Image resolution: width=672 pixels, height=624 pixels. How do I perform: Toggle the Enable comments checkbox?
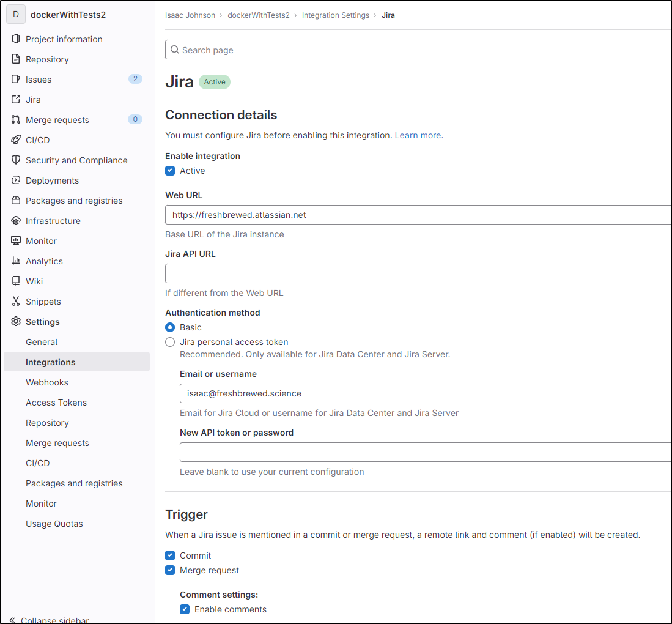[185, 609]
